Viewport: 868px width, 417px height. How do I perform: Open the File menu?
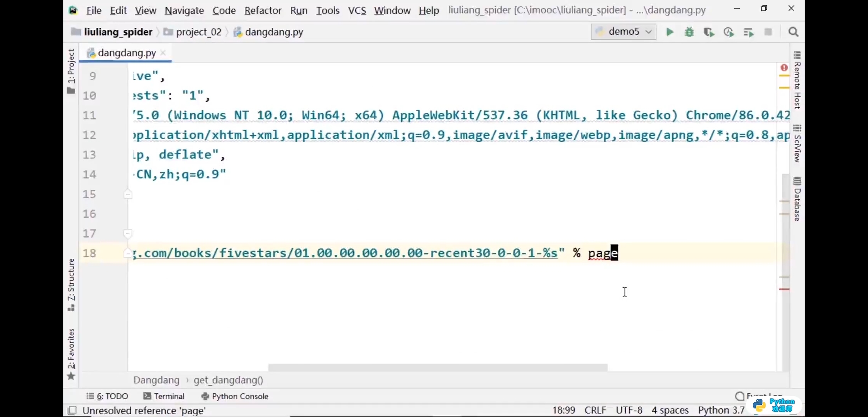point(94,10)
